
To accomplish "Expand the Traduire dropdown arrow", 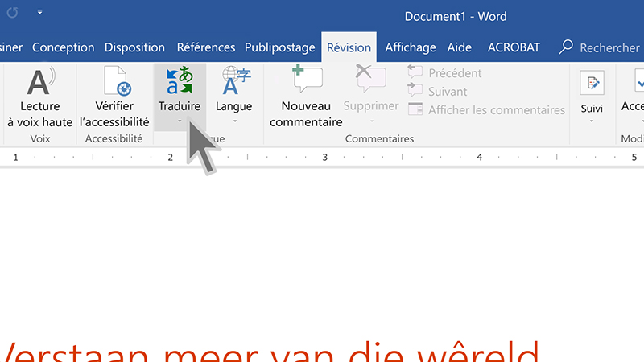I will (x=180, y=121).
